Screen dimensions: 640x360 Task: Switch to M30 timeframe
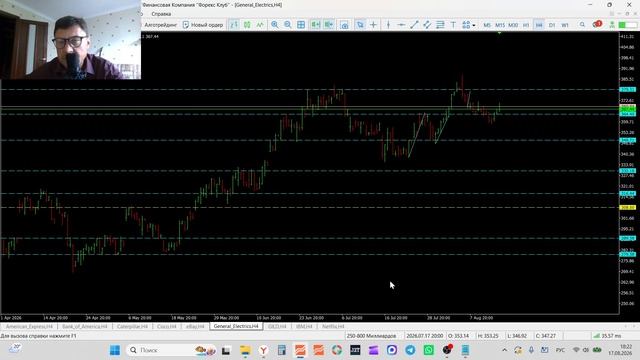(513, 25)
